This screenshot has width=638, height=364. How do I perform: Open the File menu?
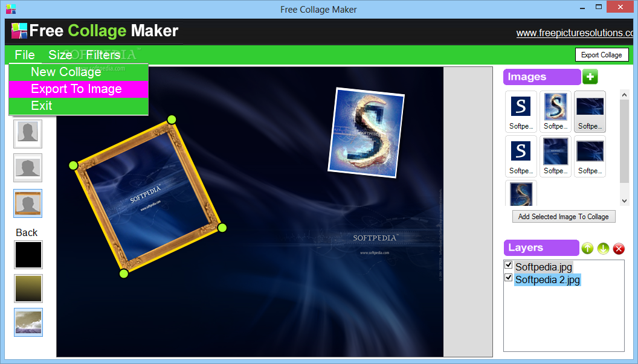click(x=25, y=55)
